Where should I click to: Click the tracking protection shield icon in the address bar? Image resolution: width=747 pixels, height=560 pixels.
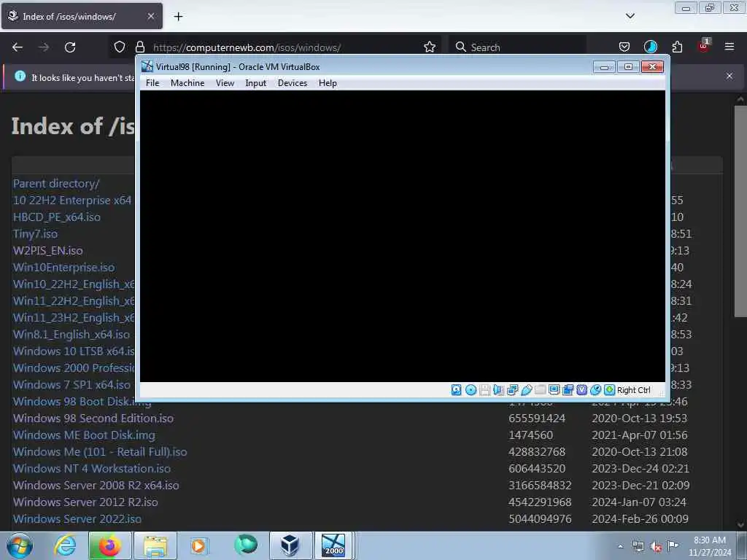tap(120, 47)
